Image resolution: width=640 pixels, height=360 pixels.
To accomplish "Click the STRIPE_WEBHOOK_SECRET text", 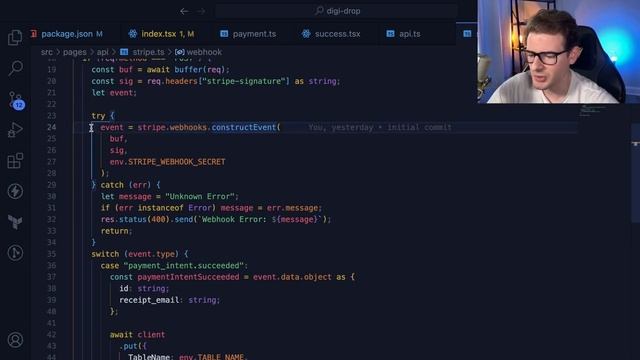I will click(177, 162).
